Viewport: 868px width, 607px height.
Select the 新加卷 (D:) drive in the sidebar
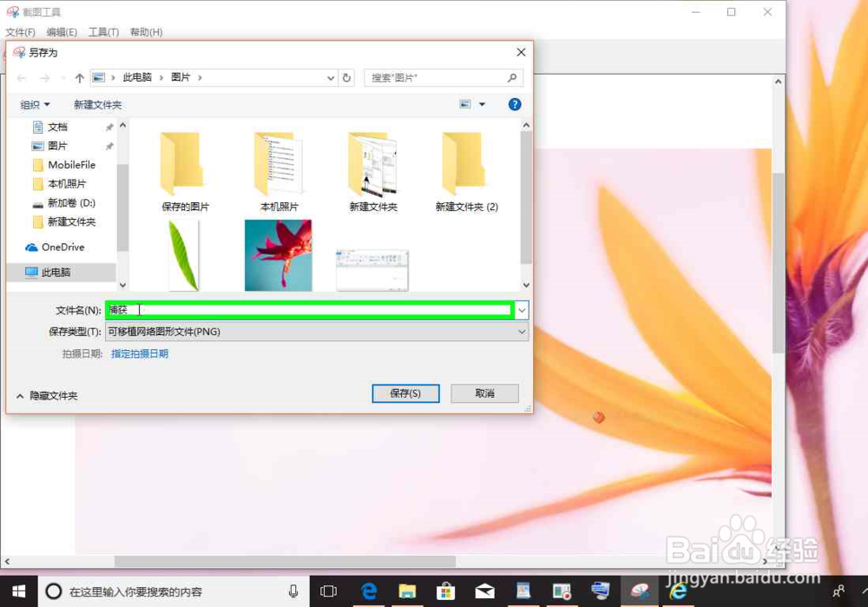[64, 202]
